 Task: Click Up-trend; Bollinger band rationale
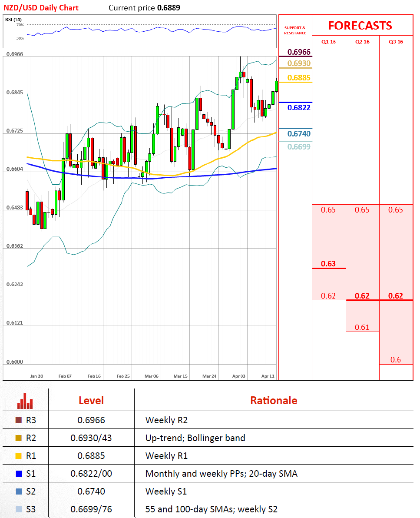click(195, 438)
